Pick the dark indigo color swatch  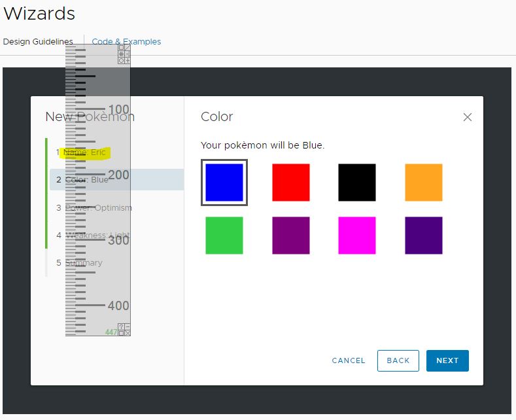point(424,236)
